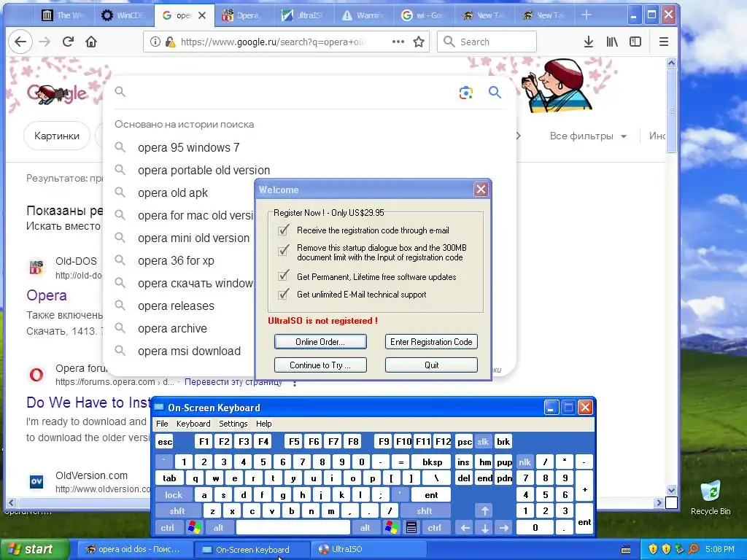Toggle 'Get Permanent, Lifetime free software updates' checkbox
Image resolution: width=747 pixels, height=560 pixels.
click(284, 275)
